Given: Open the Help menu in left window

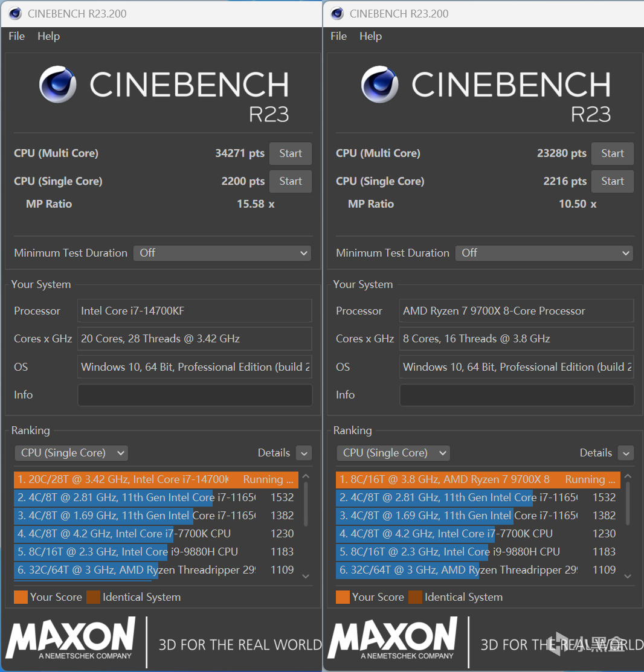Looking at the screenshot, I should 48,36.
